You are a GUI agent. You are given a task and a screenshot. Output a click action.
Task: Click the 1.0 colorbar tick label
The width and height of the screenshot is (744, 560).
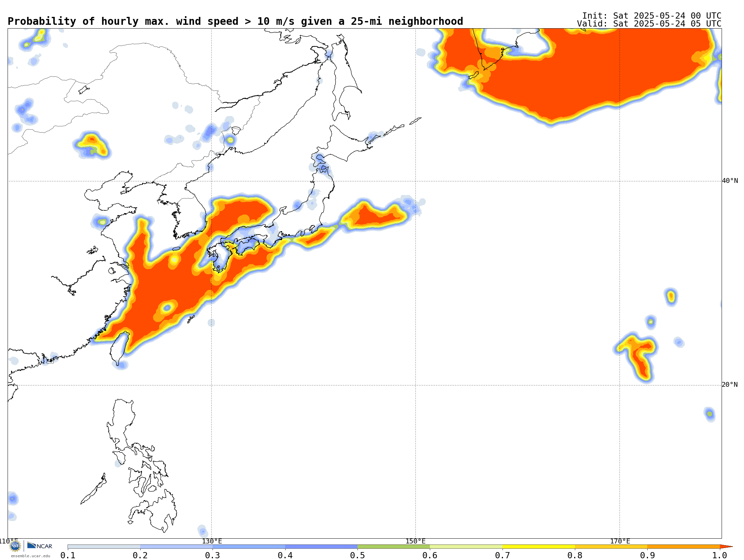click(x=720, y=556)
